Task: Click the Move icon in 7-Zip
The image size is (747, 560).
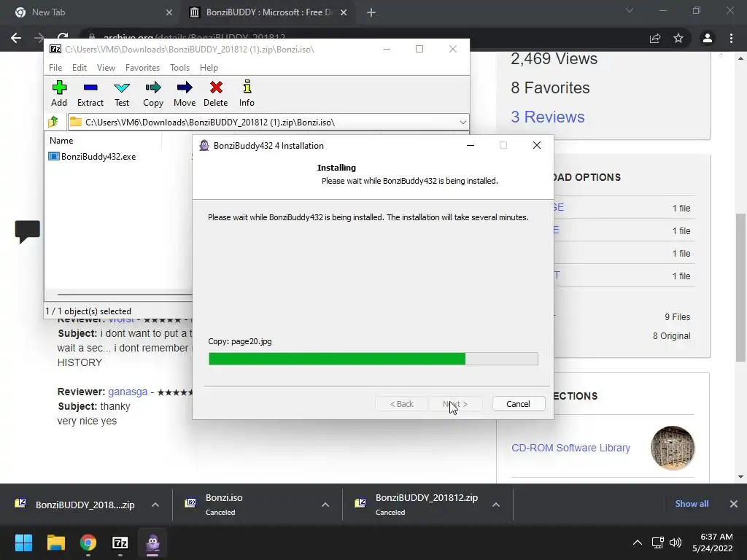Action: (x=185, y=94)
